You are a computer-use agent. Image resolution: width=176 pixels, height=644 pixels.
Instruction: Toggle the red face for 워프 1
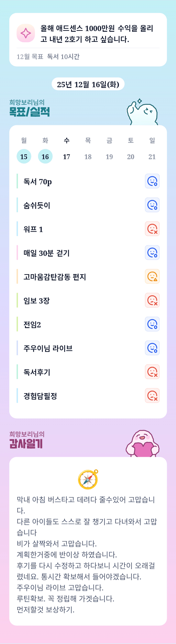pos(152,229)
